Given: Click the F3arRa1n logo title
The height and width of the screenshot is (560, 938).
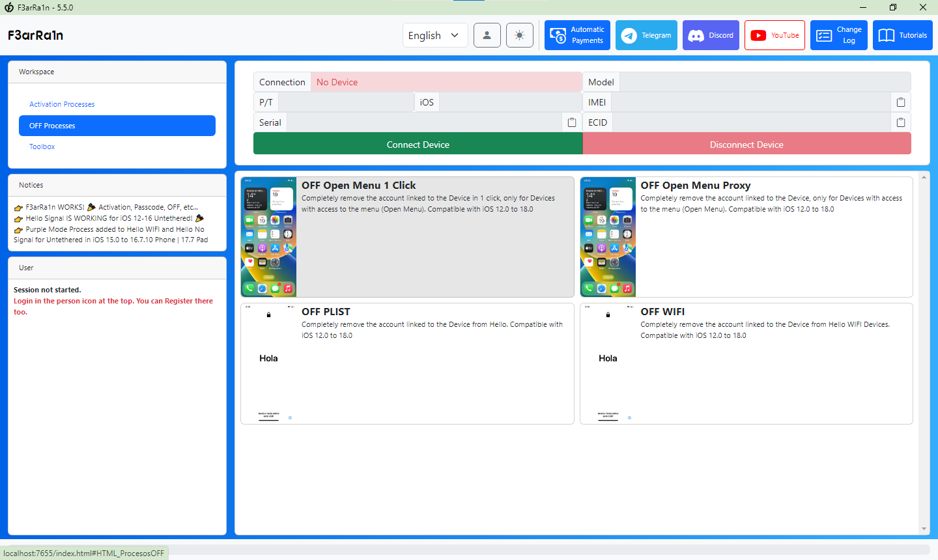Looking at the screenshot, I should [x=36, y=35].
